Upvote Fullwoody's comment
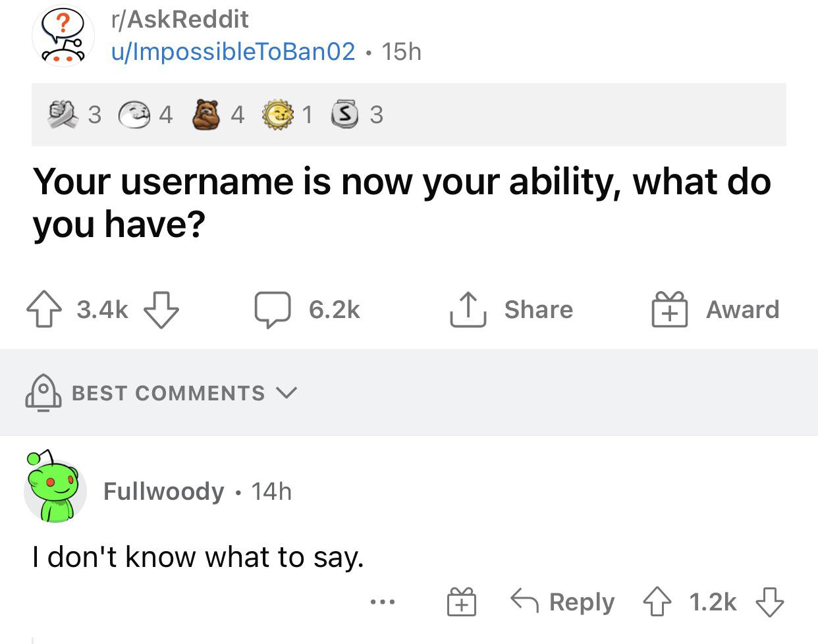 (x=656, y=602)
